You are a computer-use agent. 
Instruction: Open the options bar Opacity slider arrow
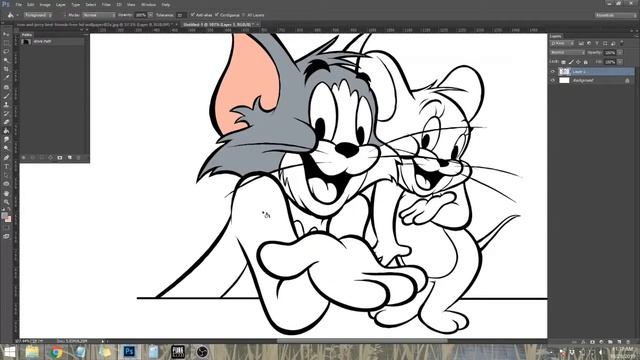point(150,15)
